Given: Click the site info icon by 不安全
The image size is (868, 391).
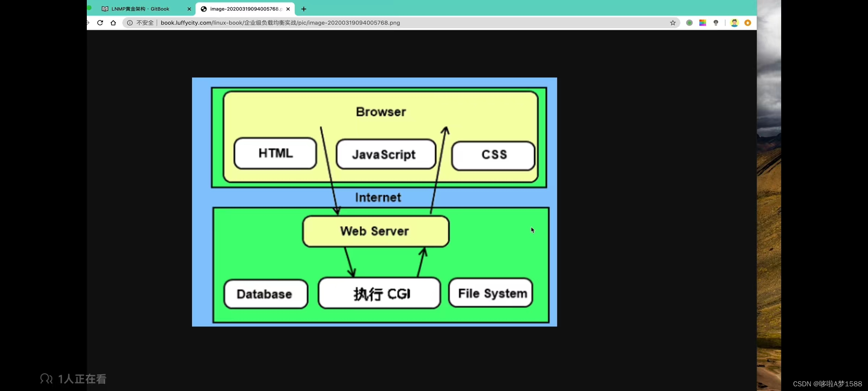Looking at the screenshot, I should click(x=130, y=23).
